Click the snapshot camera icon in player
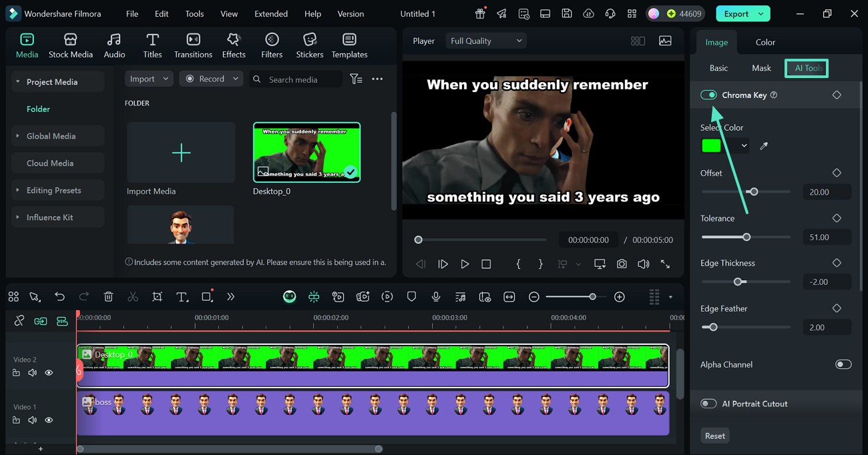 (622, 264)
